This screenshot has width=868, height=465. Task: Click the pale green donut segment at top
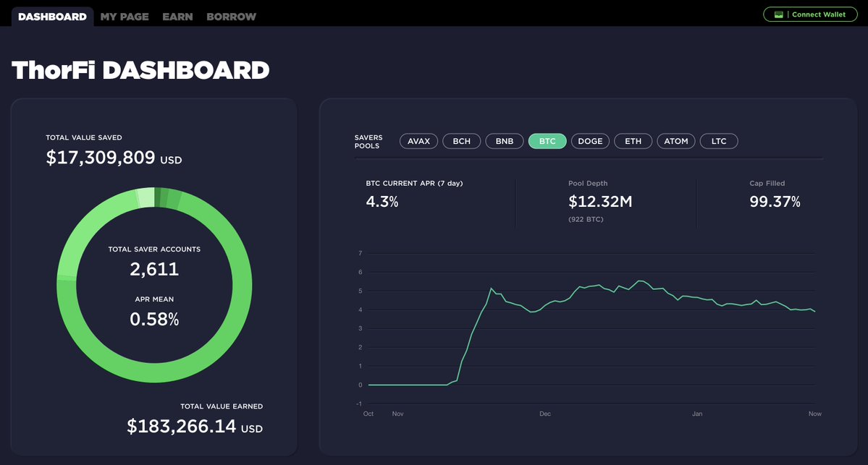tap(146, 198)
